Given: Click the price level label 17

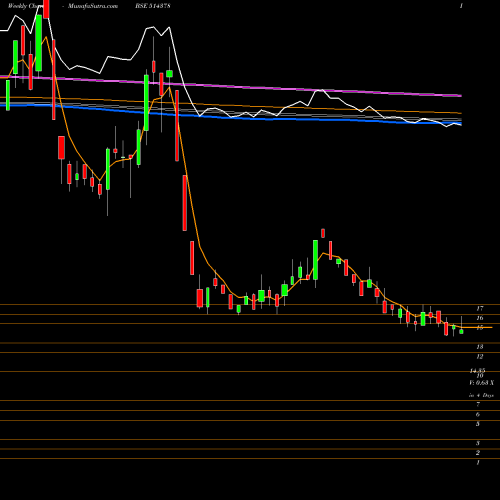Looking at the screenshot, I should tap(480, 308).
